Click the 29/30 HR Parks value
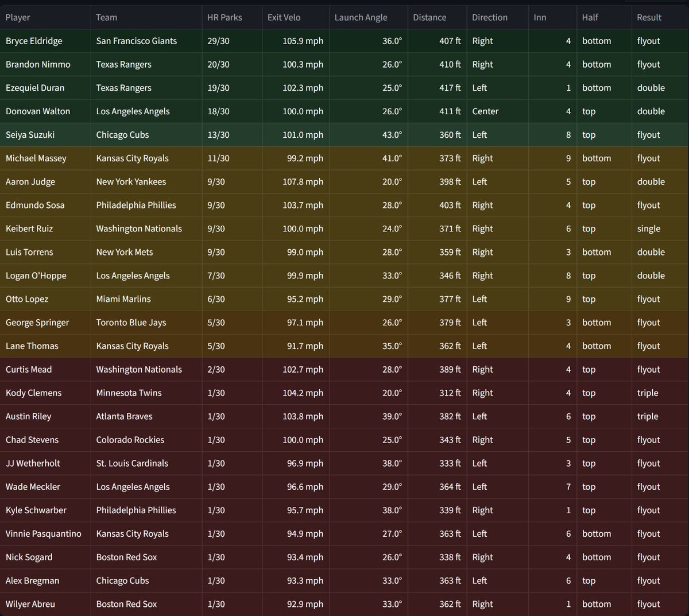 tap(218, 41)
